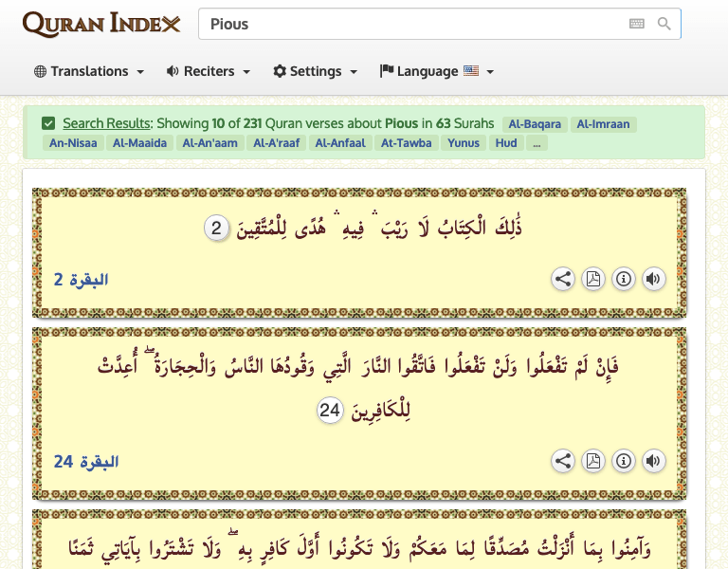Listen to verse Al-Baqara 24 audio
This screenshot has height=569, width=728.
click(653, 461)
